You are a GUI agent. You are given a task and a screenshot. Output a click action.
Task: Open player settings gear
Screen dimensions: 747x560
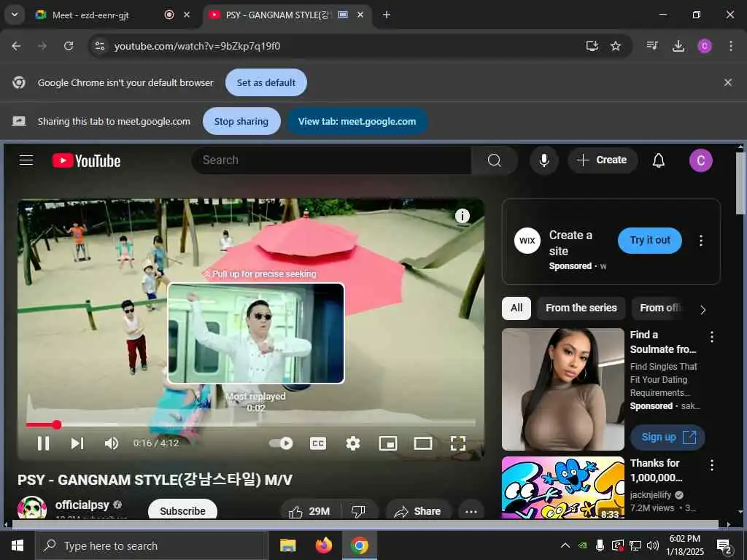(x=352, y=443)
